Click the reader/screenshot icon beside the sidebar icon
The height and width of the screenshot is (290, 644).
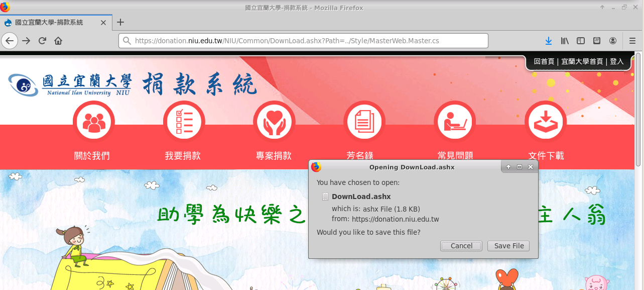[597, 41]
